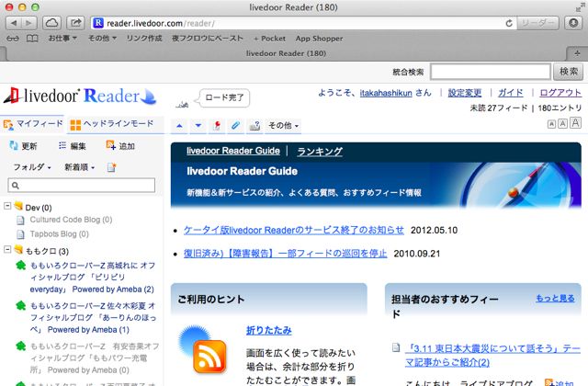
Task: Click the new-note star icon beside 新着順
Action: coord(112,167)
